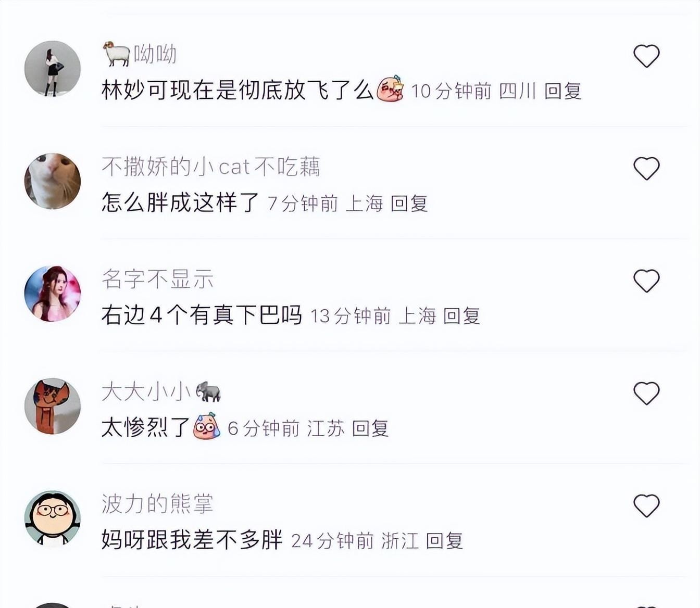Image resolution: width=700 pixels, height=608 pixels.
Task: Click the elephant emoji beside 大大小小
Action: 208,391
